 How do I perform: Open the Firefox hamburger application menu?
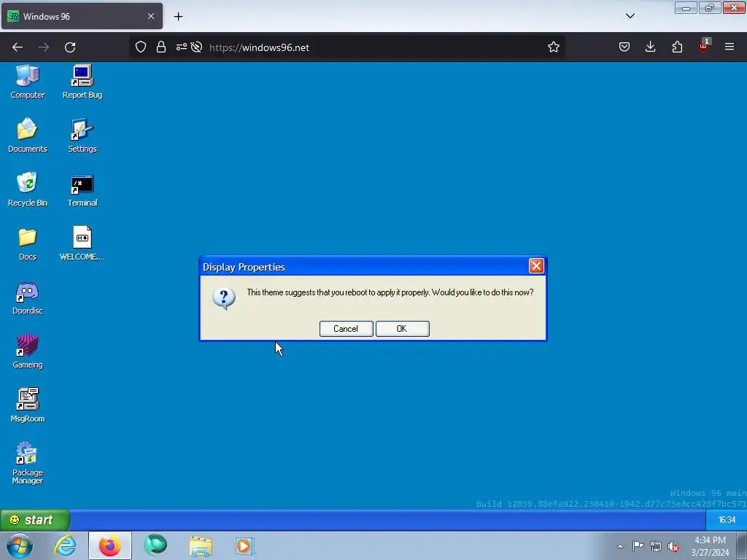click(729, 47)
